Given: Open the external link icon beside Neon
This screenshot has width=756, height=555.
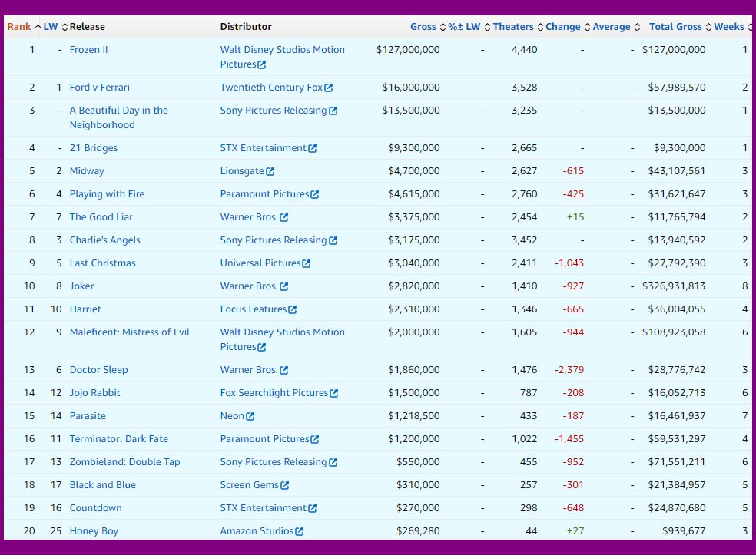Looking at the screenshot, I should pos(250,416).
